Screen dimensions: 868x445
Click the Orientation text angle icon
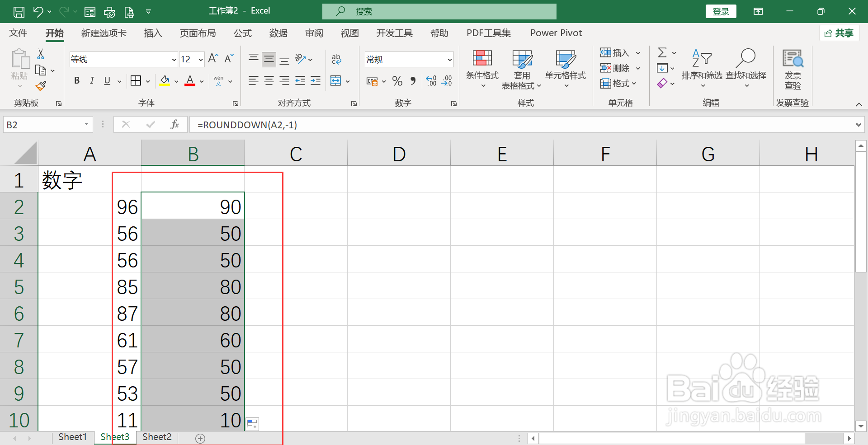click(300, 59)
